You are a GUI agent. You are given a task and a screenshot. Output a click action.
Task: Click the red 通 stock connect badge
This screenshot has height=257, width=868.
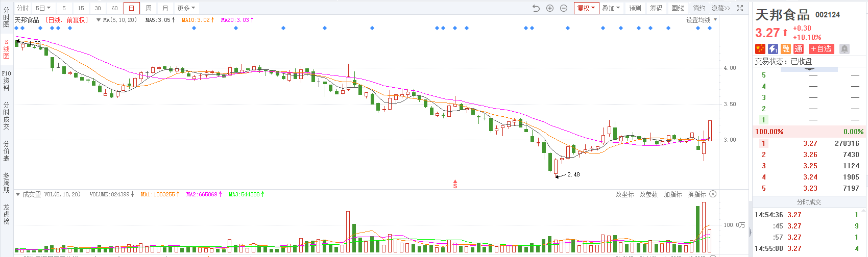point(799,49)
